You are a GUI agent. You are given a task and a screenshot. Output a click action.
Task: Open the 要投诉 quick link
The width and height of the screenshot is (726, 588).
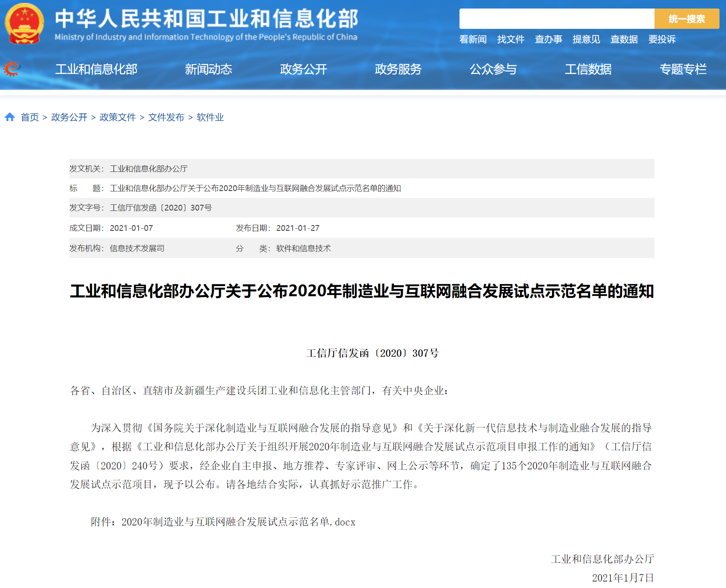click(x=662, y=39)
